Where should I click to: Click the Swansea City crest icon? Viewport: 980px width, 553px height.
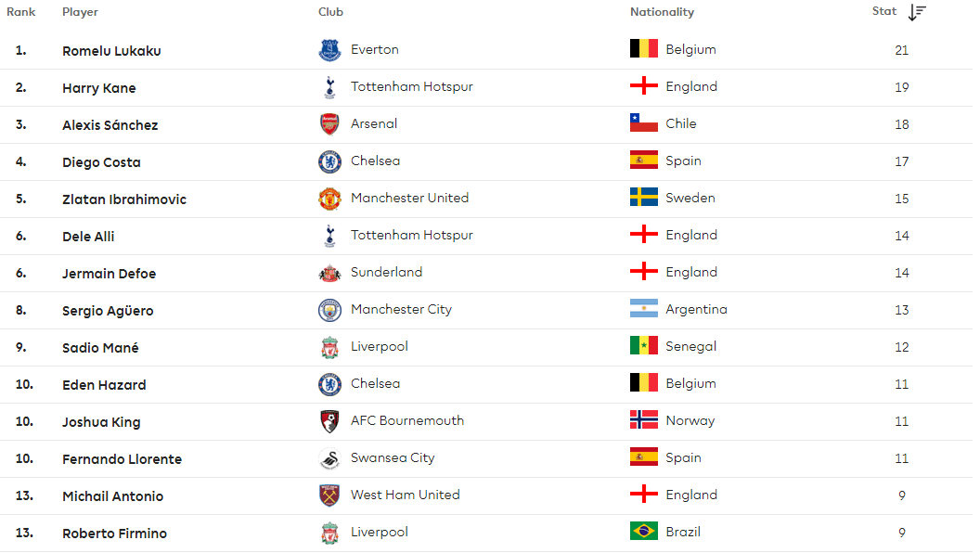click(x=329, y=458)
